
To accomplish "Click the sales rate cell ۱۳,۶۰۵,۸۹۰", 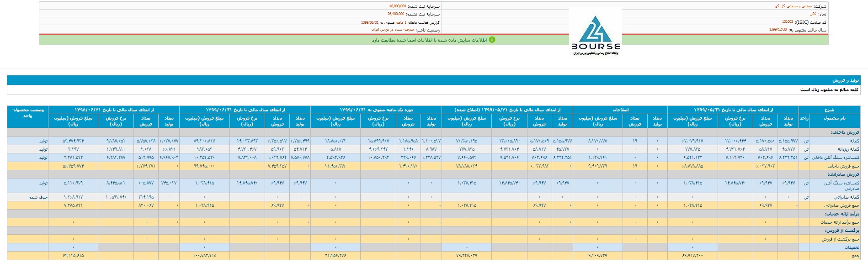I will tap(509, 141).
